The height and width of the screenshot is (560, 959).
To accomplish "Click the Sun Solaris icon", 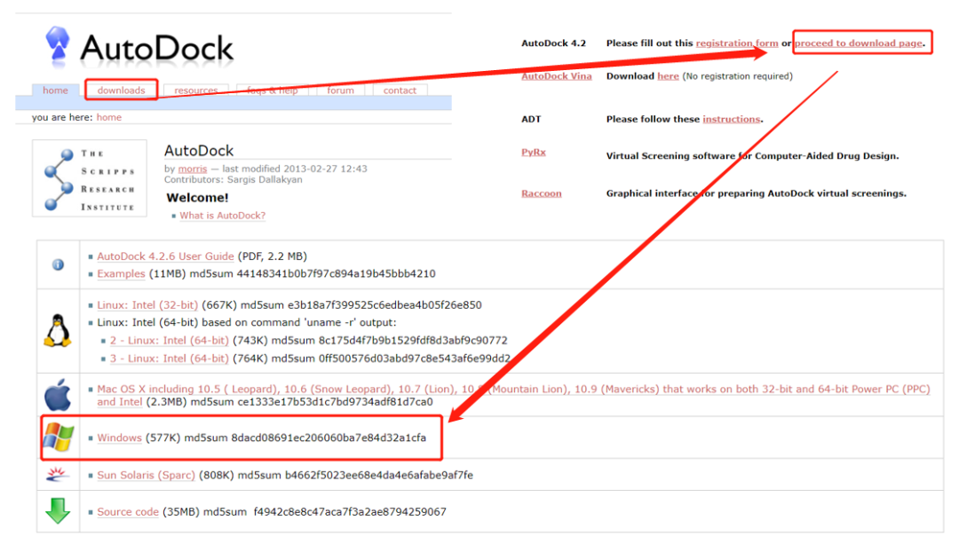I will (58, 475).
